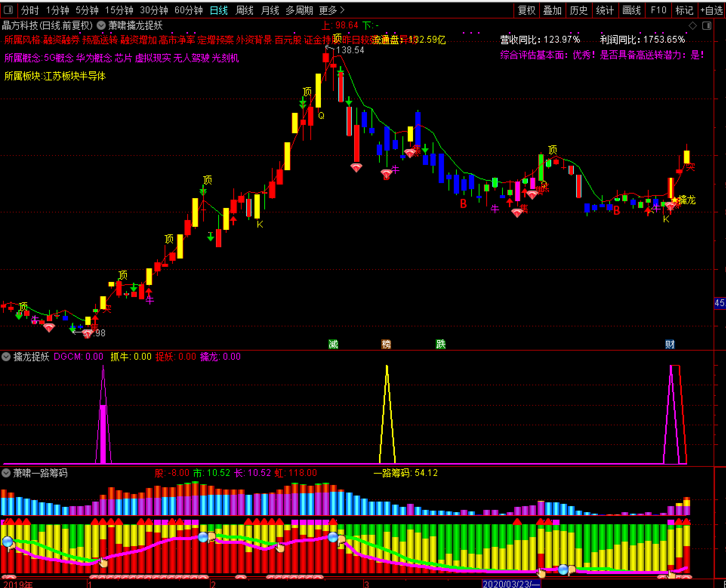726x588 pixels.
Task: Click the 流通盘 132.59亿 text
Action: click(x=408, y=40)
